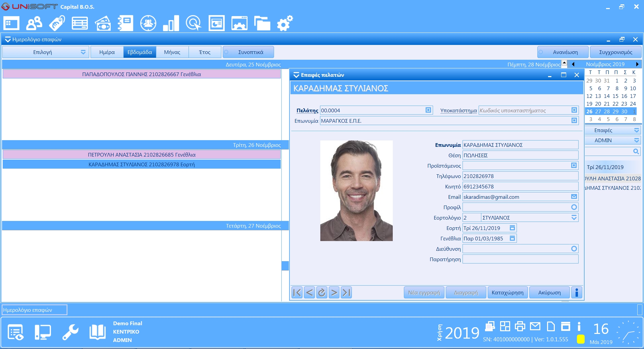Open the Γενέθλια date picker
This screenshot has width=644, height=349.
(512, 238)
